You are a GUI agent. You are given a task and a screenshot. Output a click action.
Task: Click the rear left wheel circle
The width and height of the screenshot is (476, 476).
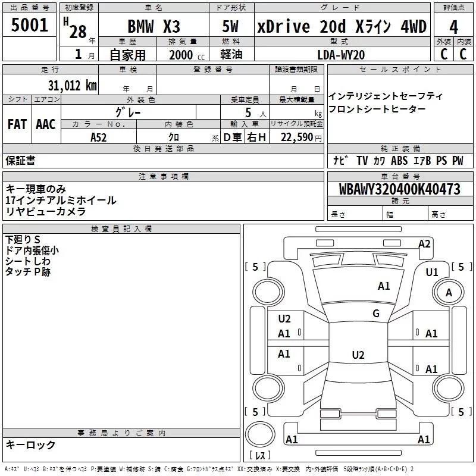point(268,388)
